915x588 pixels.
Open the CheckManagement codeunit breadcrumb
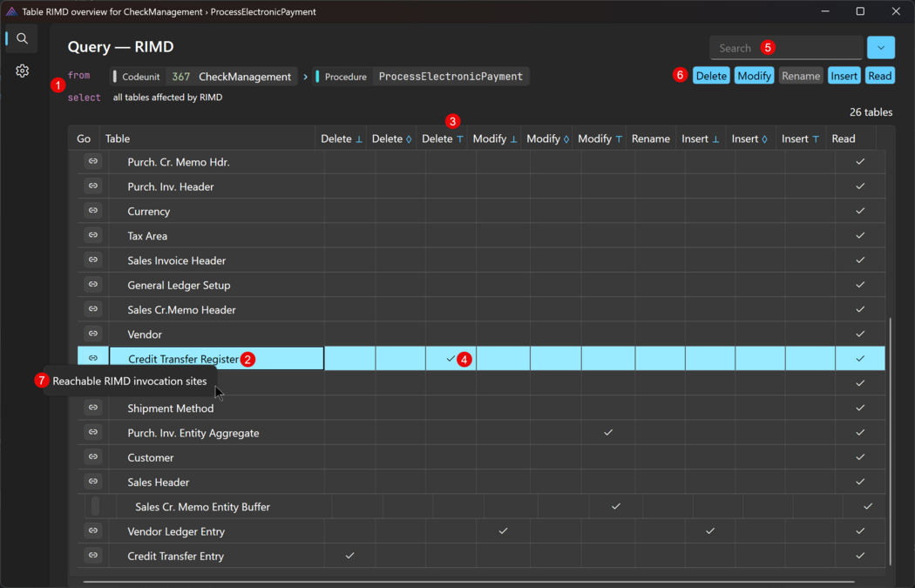pyautogui.click(x=205, y=77)
